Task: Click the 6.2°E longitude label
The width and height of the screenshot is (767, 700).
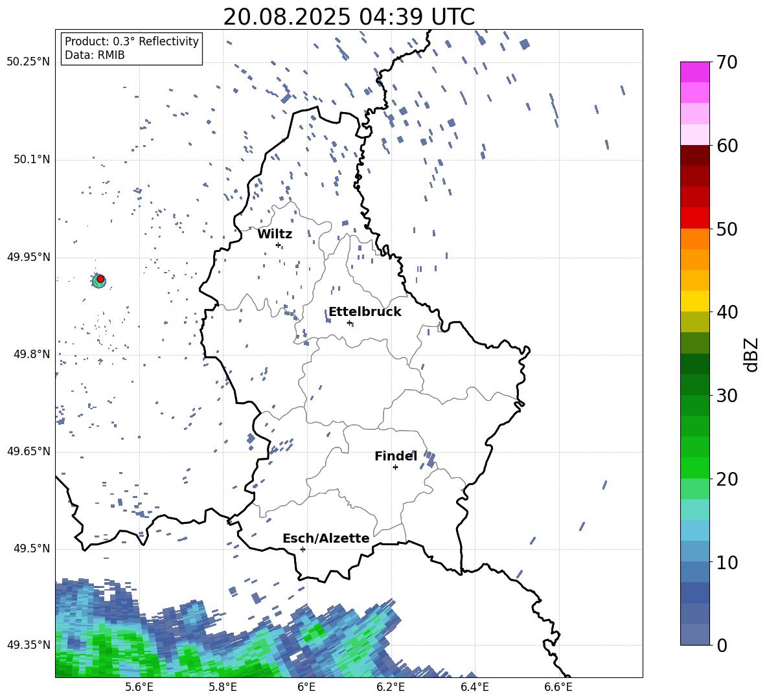Action: 391,687
